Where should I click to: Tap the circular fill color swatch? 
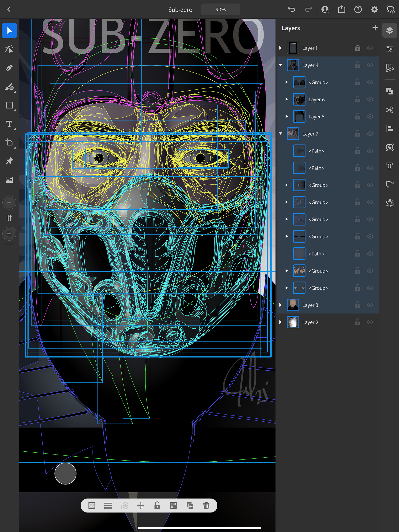[x=65, y=473]
